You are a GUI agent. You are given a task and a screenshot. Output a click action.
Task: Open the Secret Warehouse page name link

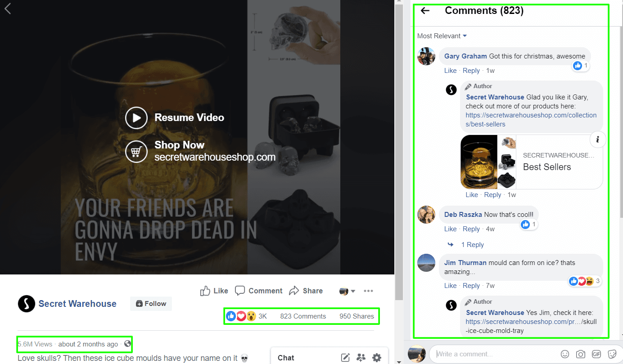point(77,304)
